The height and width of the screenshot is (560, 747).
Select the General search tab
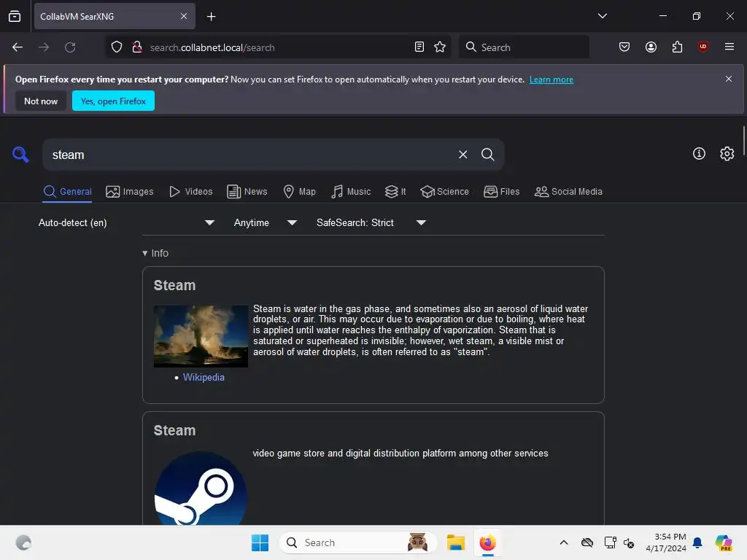(68, 192)
